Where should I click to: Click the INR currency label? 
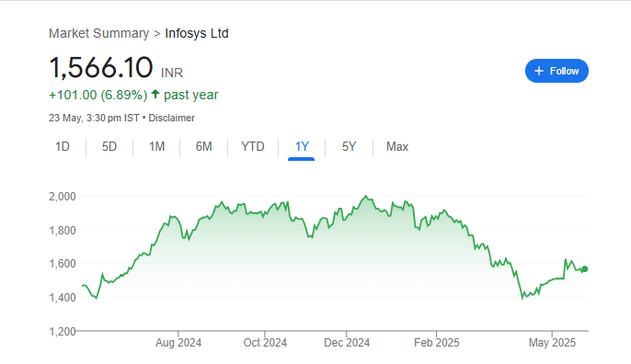pos(172,73)
